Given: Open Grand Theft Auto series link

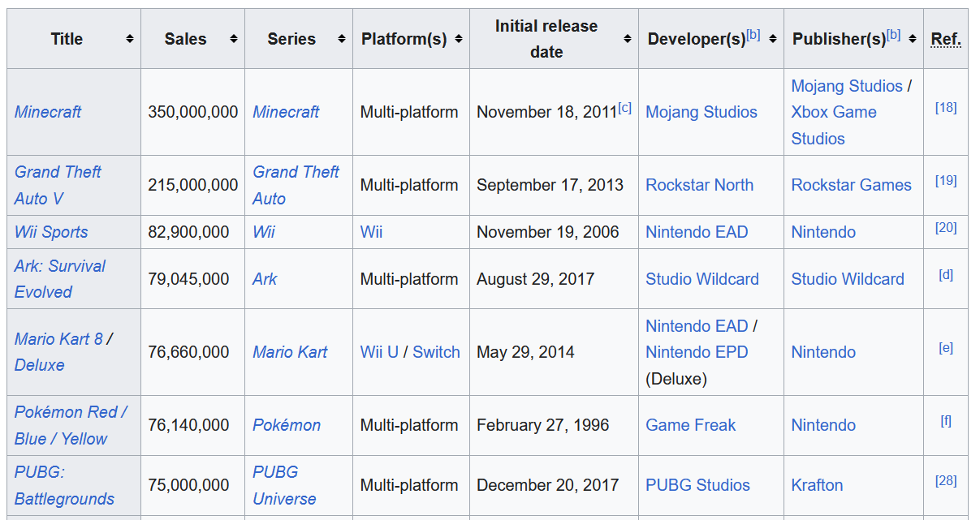Looking at the screenshot, I should coord(296,185).
